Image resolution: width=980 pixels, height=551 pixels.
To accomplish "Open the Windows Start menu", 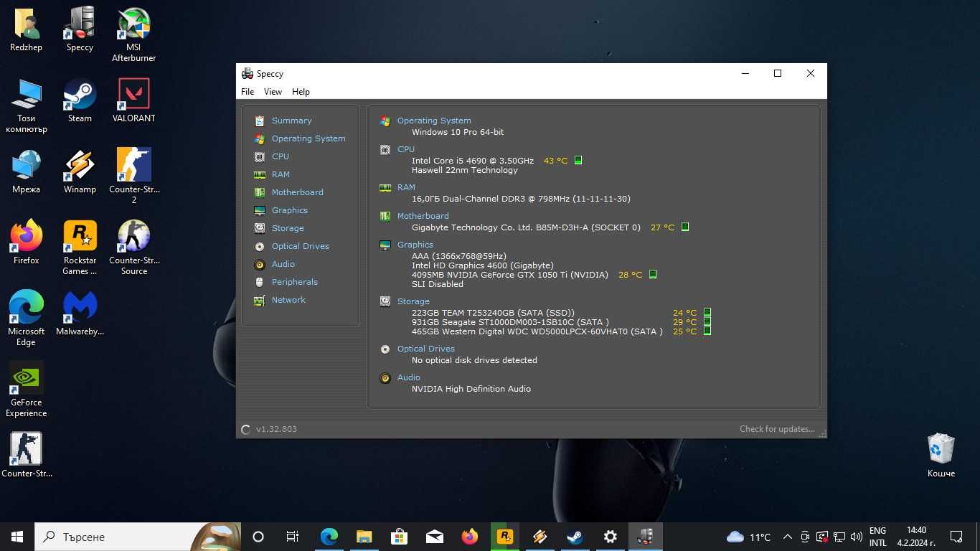I will click(x=17, y=537).
